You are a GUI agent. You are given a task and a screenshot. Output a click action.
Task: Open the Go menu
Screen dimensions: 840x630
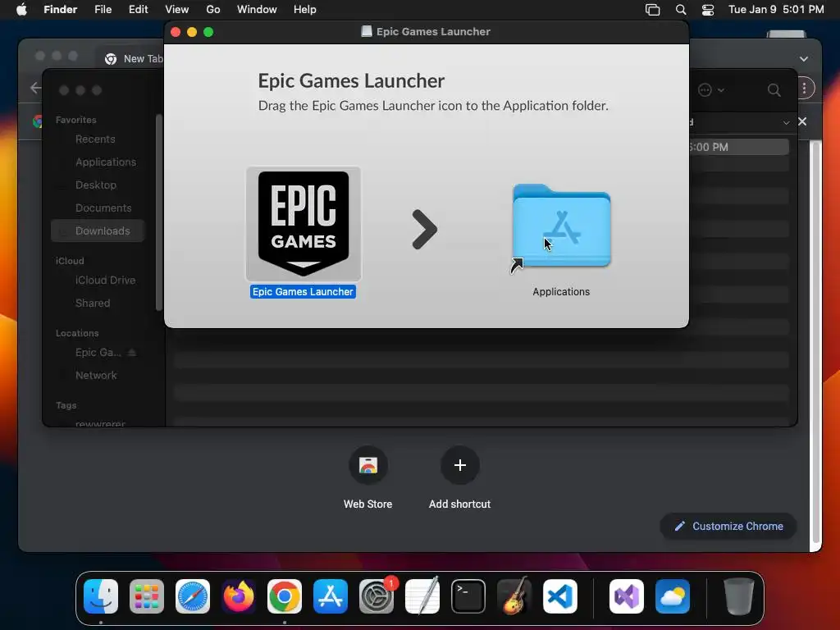click(x=213, y=10)
